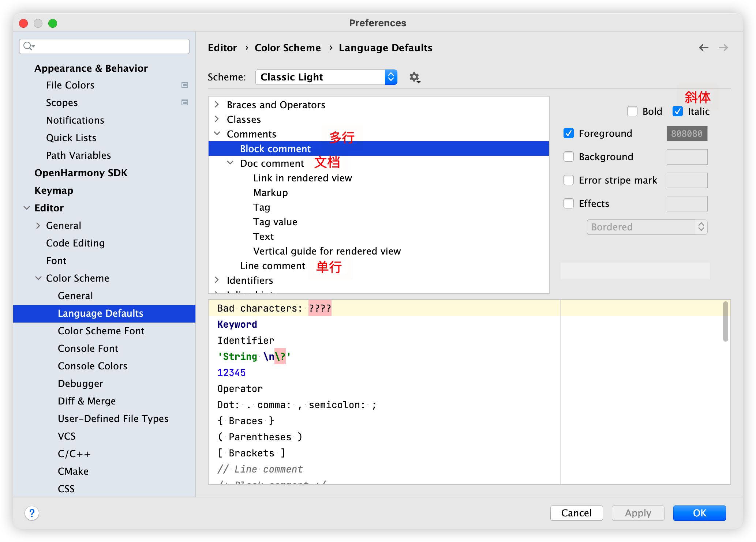Select Language Defaults in sidebar
756x542 pixels.
pos(101,313)
